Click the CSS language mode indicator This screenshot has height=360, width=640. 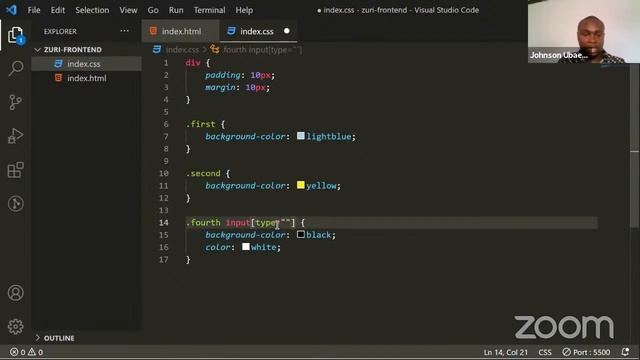click(544, 352)
